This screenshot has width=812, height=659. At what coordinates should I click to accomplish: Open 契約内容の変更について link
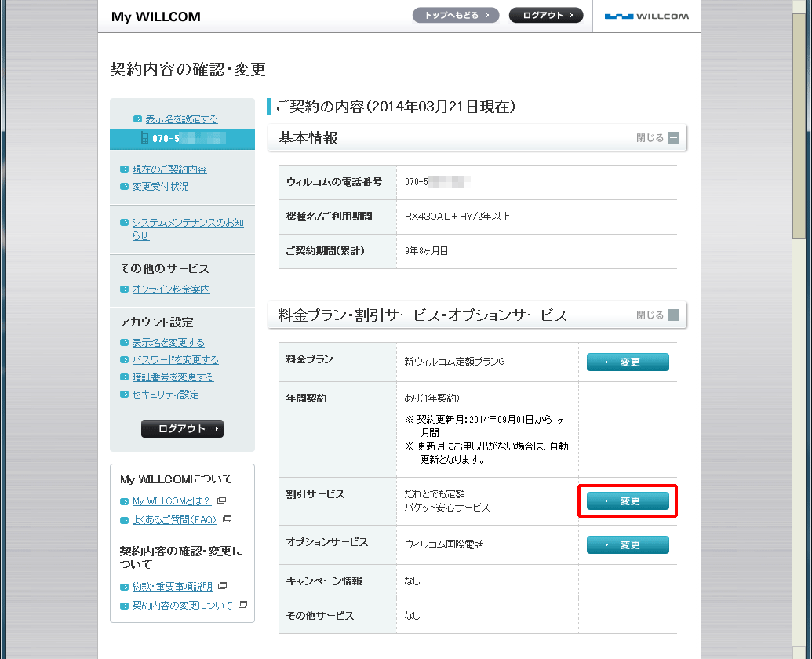(x=182, y=605)
